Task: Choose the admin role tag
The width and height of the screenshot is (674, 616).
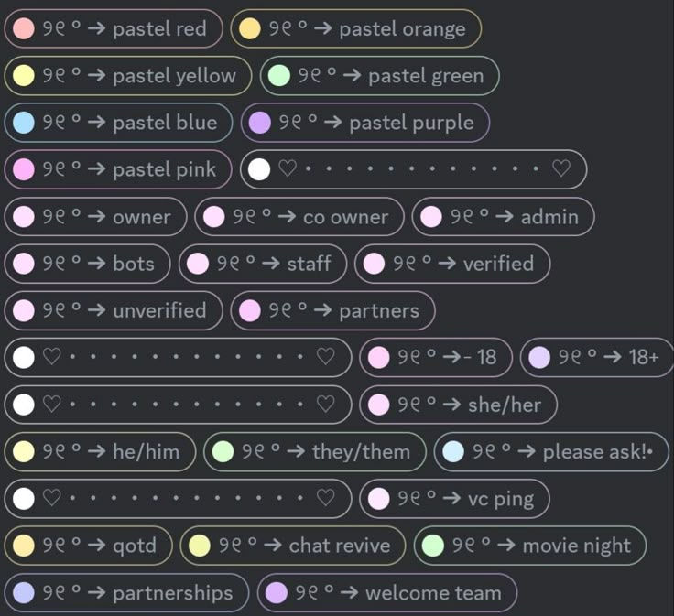Action: 504,217
